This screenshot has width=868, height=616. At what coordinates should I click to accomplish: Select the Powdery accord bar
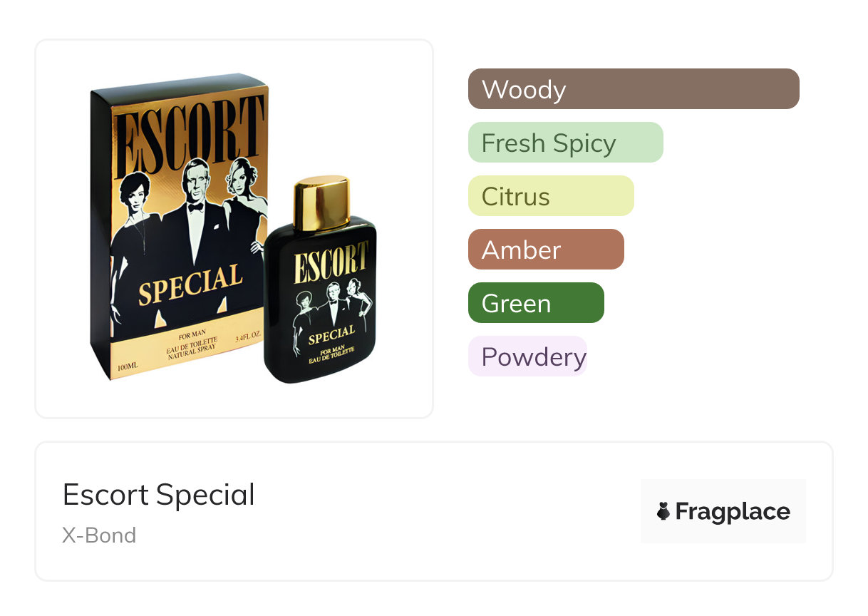527,356
